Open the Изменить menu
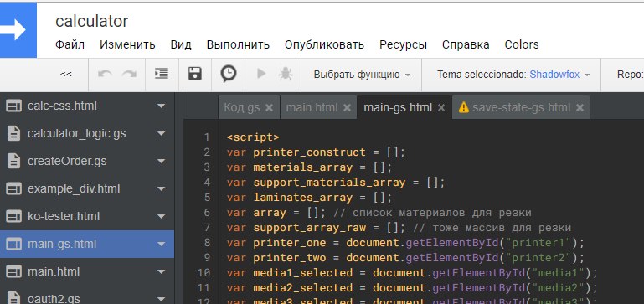 127,44
